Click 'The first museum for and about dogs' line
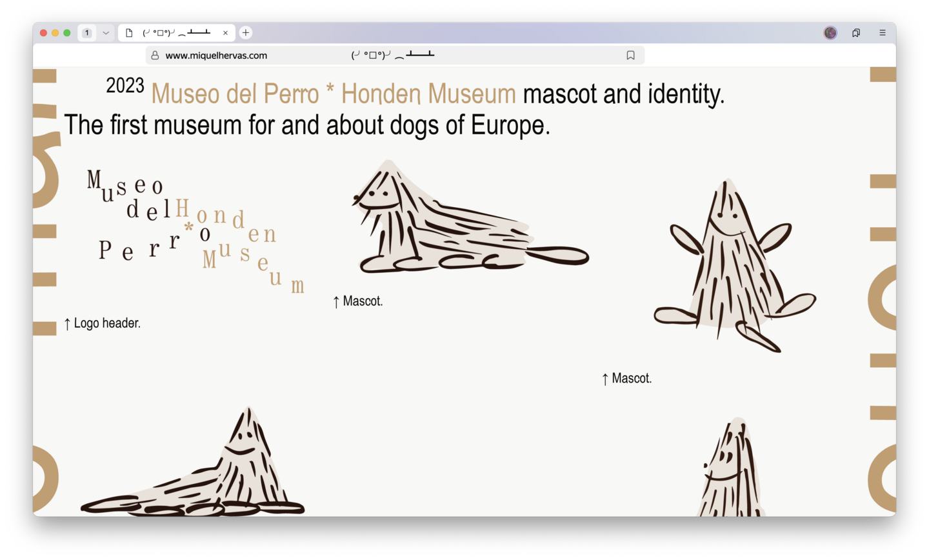The height and width of the screenshot is (560, 929). 307,125
